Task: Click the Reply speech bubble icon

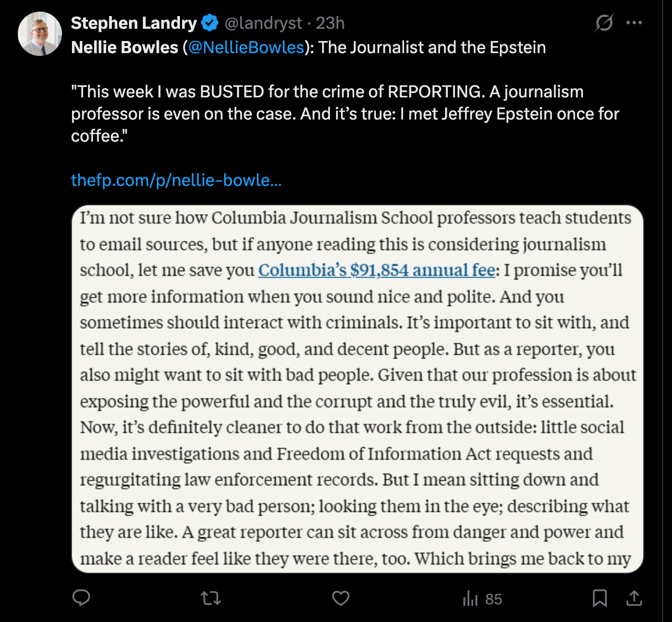Action: (81, 598)
